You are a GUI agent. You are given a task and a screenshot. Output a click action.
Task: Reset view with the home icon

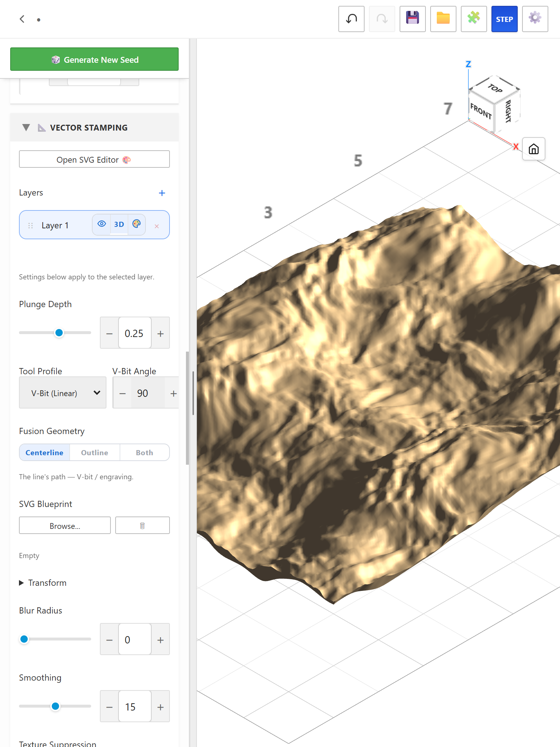pyautogui.click(x=533, y=149)
